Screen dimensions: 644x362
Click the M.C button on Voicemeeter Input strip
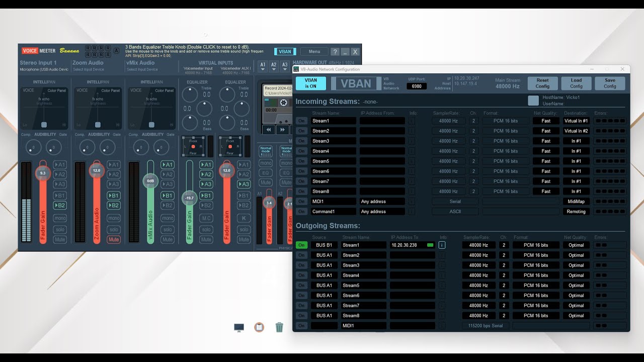(206, 218)
